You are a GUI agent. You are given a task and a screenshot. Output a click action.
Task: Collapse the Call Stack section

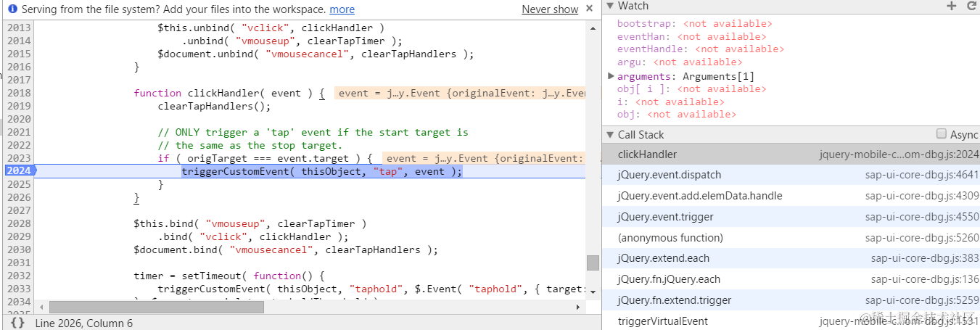click(x=611, y=135)
